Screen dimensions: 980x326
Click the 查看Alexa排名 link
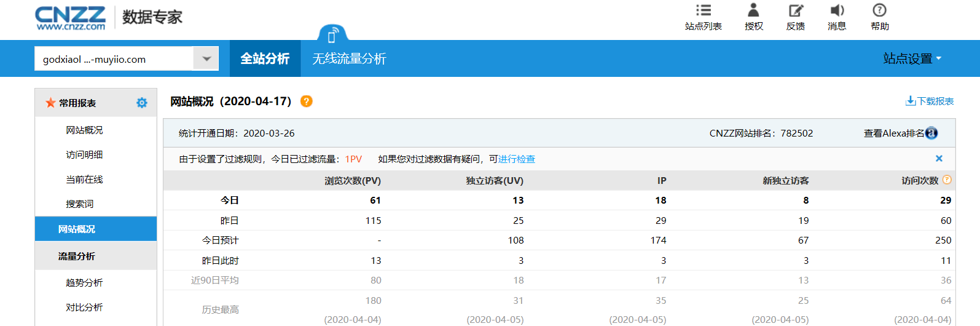click(894, 133)
